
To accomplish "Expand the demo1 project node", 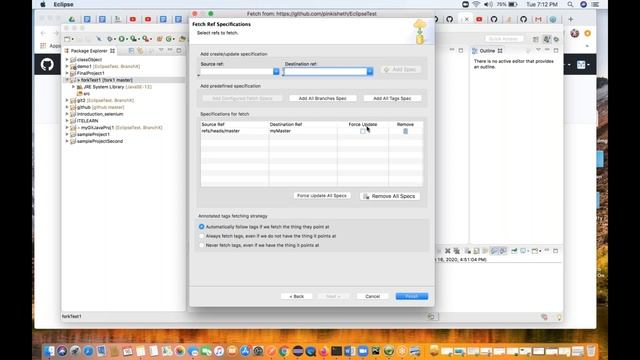I will (x=67, y=66).
